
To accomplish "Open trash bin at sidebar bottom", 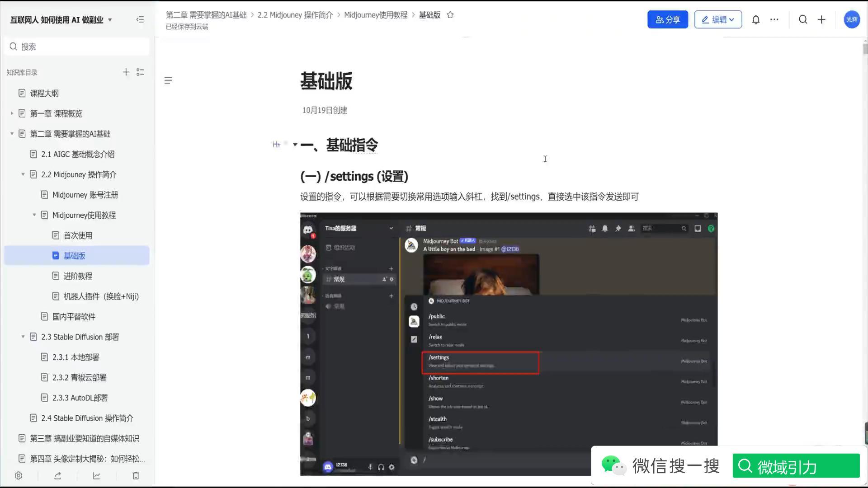I will coord(136,476).
